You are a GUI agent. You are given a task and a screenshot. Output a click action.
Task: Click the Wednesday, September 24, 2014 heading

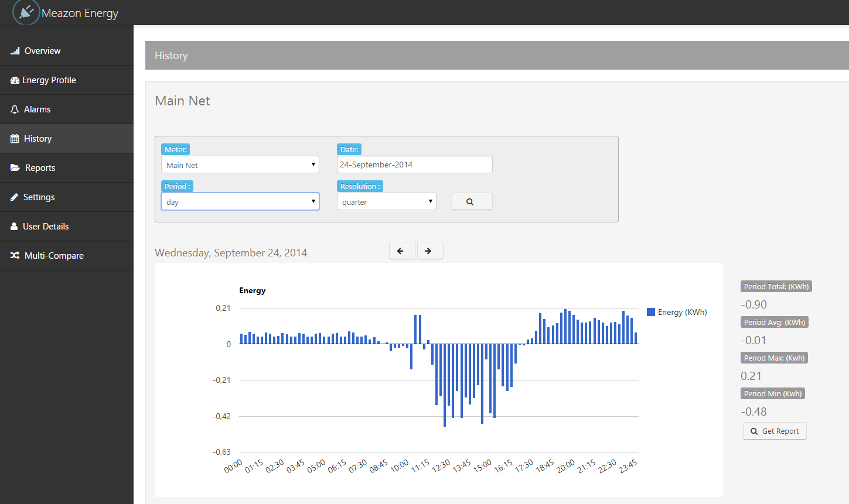(231, 253)
